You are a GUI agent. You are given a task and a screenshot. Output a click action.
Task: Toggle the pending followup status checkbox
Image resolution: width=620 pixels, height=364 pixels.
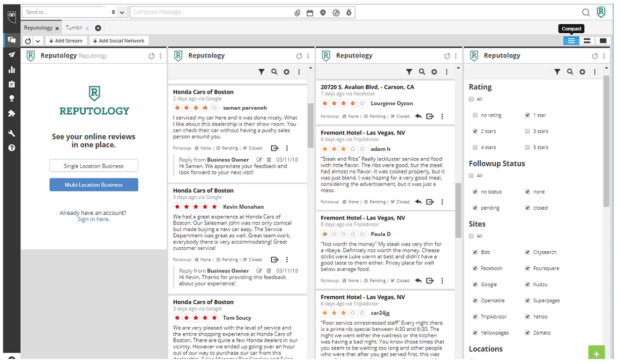pyautogui.click(x=475, y=208)
